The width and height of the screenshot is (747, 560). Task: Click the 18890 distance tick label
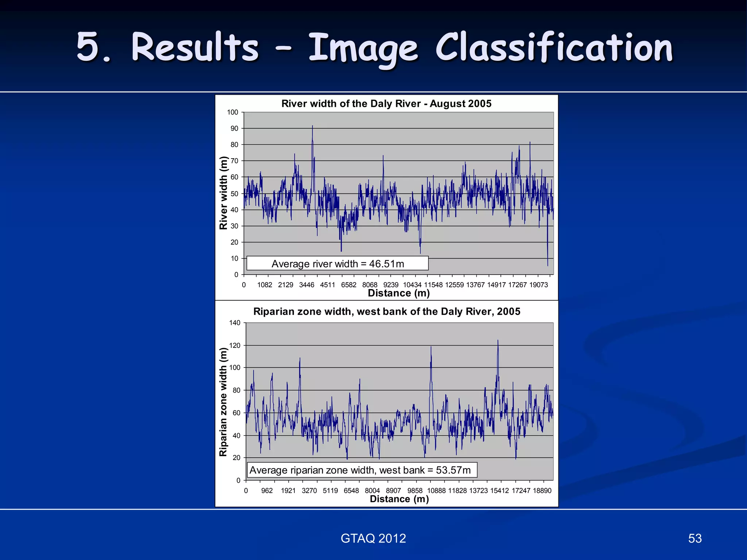(542, 491)
